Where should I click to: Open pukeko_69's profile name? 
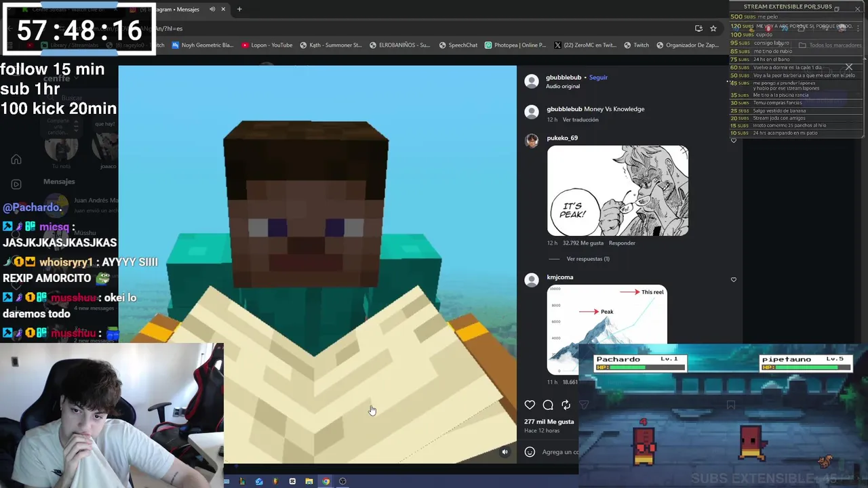click(x=562, y=138)
